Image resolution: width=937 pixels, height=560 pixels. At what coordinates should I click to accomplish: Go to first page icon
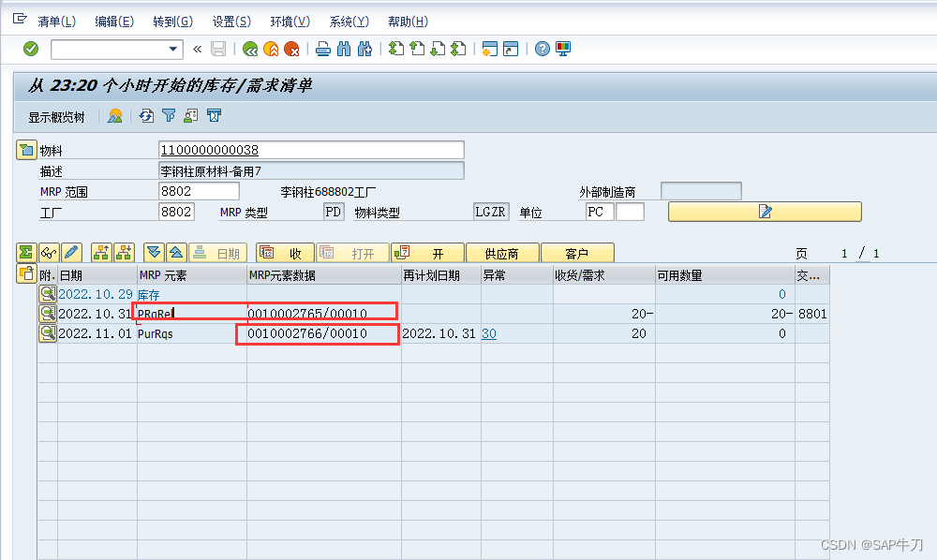point(395,49)
